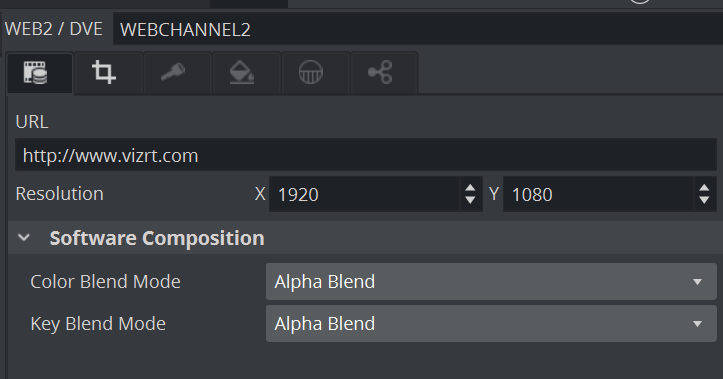This screenshot has height=379, width=723.
Task: Open the half-shaded circle mask tab
Action: pos(316,73)
